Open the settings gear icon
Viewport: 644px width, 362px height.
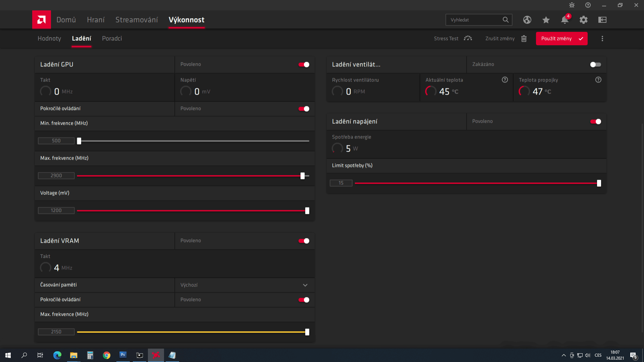584,20
